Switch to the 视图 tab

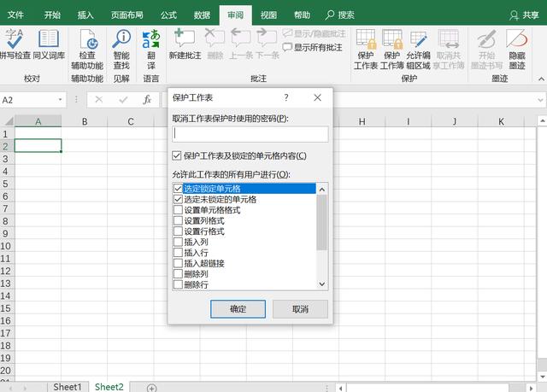click(268, 15)
